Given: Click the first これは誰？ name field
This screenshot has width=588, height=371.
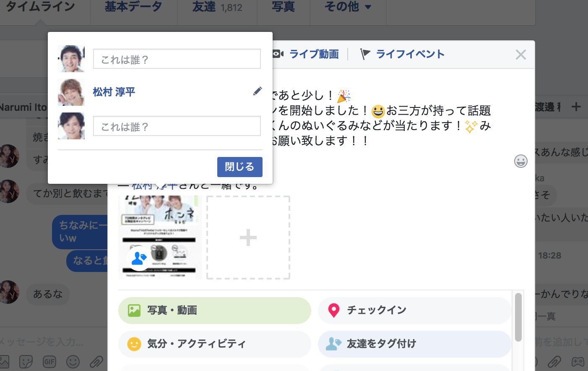Looking at the screenshot, I should pos(177,59).
